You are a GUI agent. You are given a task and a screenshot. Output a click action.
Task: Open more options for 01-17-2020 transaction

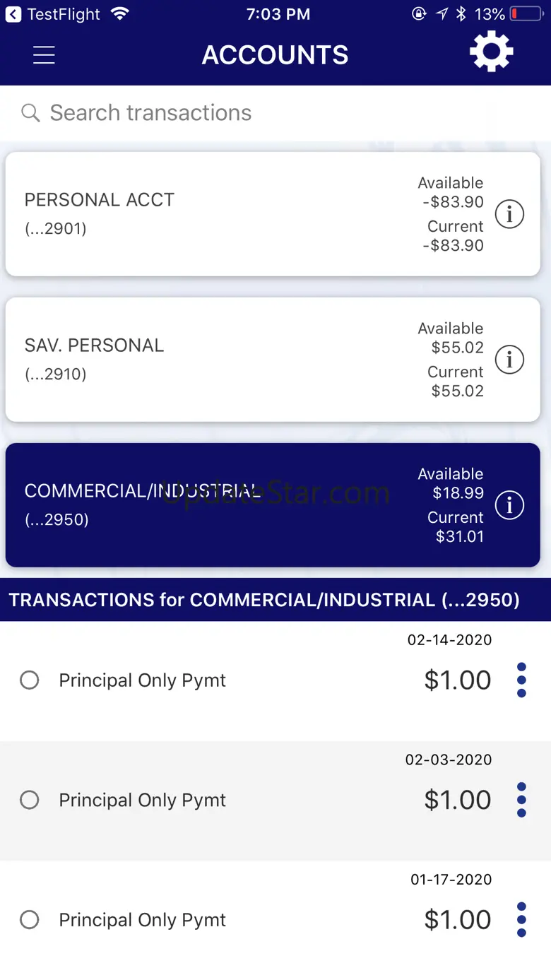click(x=521, y=919)
